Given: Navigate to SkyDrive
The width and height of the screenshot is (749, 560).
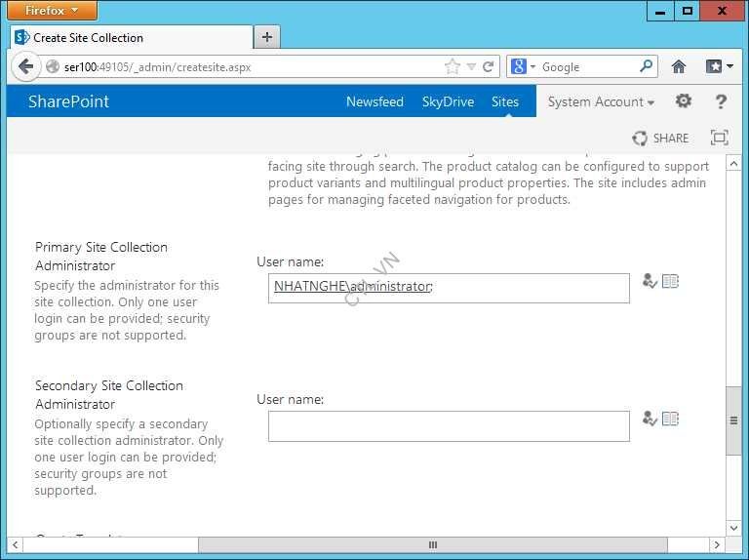Looking at the screenshot, I should 448,101.
